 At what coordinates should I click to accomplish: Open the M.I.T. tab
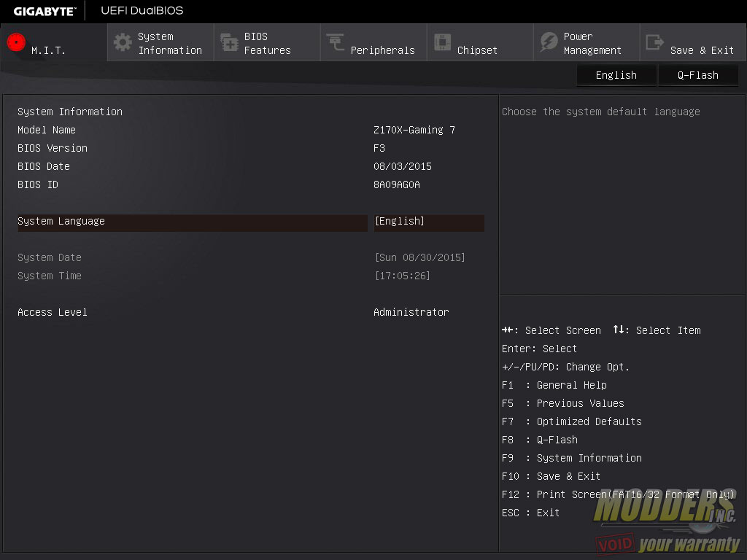pyautogui.click(x=54, y=43)
